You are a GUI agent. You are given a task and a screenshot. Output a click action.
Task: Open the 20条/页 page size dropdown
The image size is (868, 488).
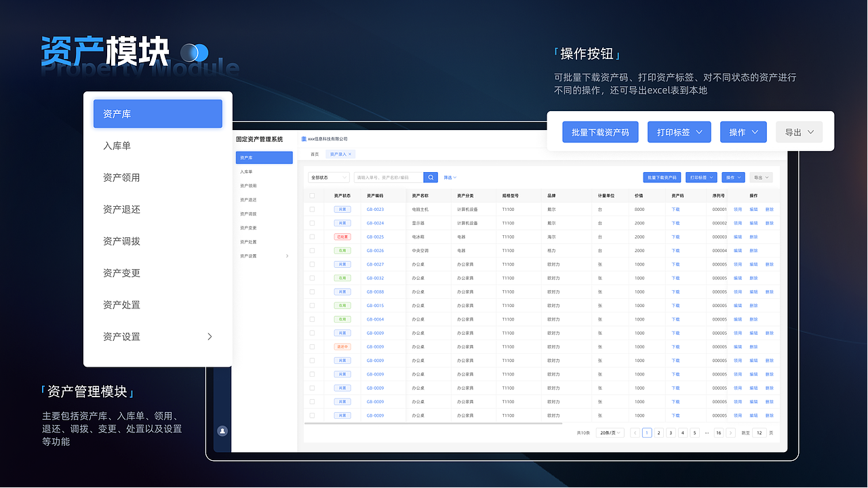coord(610,432)
